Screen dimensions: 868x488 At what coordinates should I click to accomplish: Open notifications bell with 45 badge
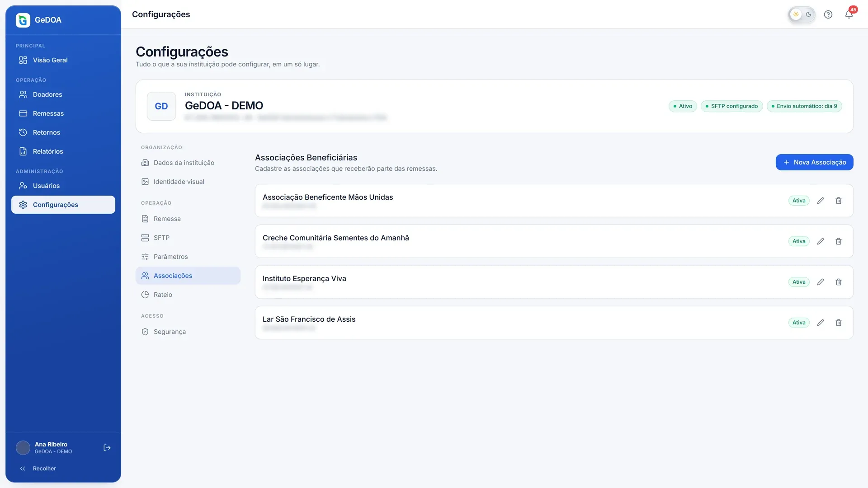click(x=849, y=14)
